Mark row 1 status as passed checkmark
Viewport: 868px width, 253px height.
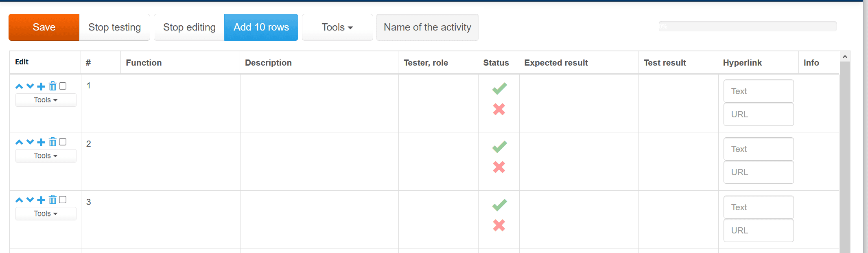499,88
